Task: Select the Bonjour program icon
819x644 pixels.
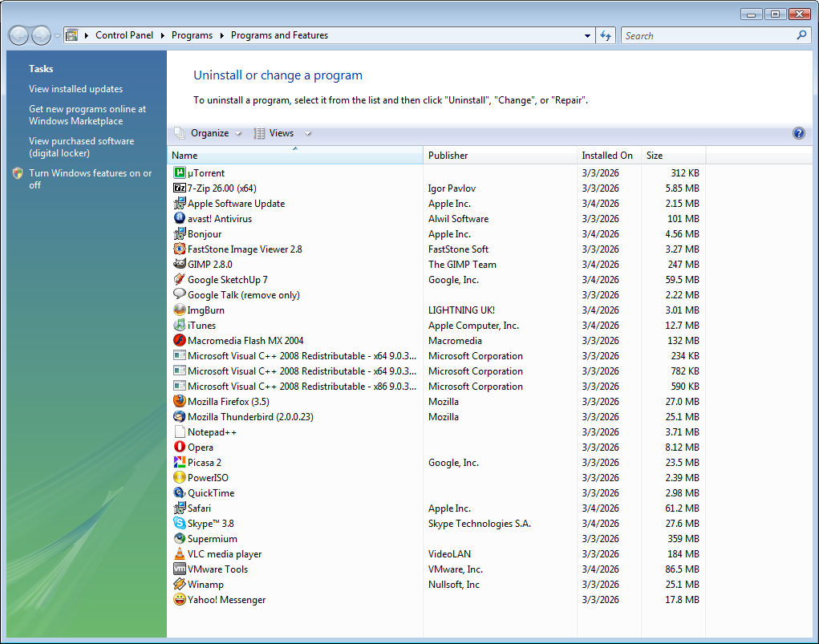Action: tap(179, 233)
